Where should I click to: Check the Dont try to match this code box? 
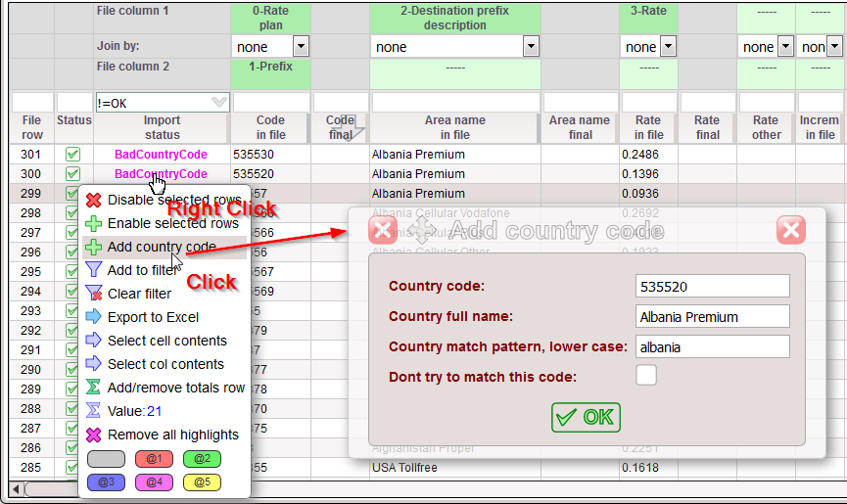coord(646,375)
